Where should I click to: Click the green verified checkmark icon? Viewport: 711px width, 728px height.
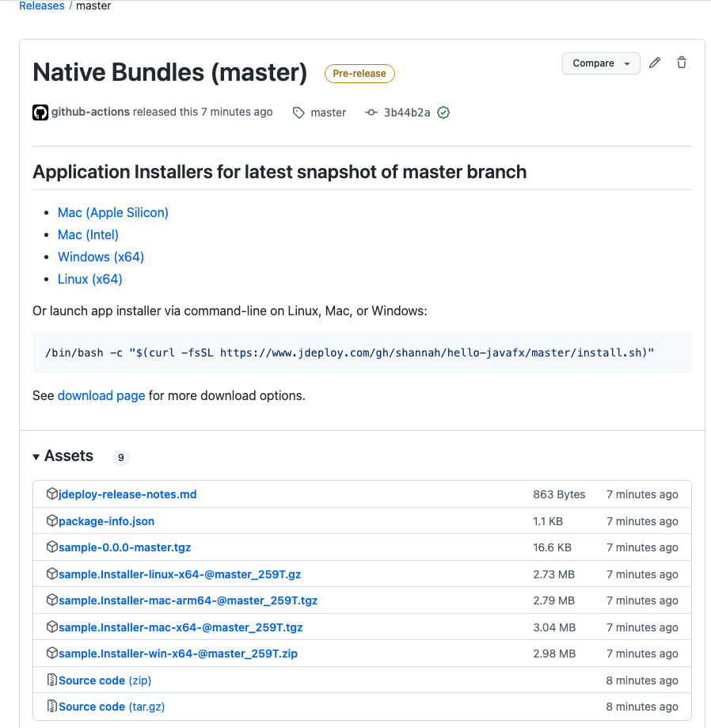click(x=443, y=112)
